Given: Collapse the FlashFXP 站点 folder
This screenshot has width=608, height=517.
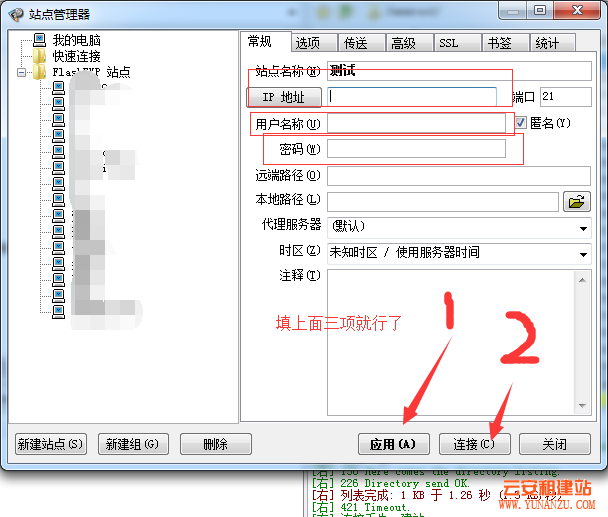Looking at the screenshot, I should pos(22,72).
